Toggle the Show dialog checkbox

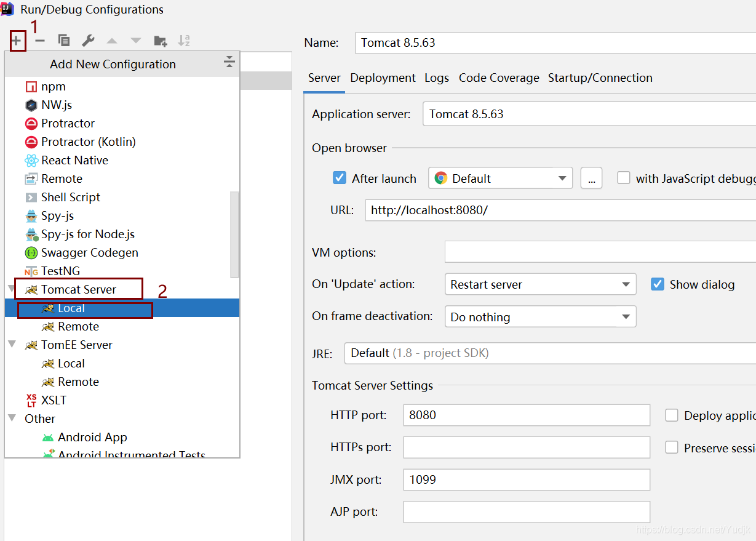click(x=658, y=284)
